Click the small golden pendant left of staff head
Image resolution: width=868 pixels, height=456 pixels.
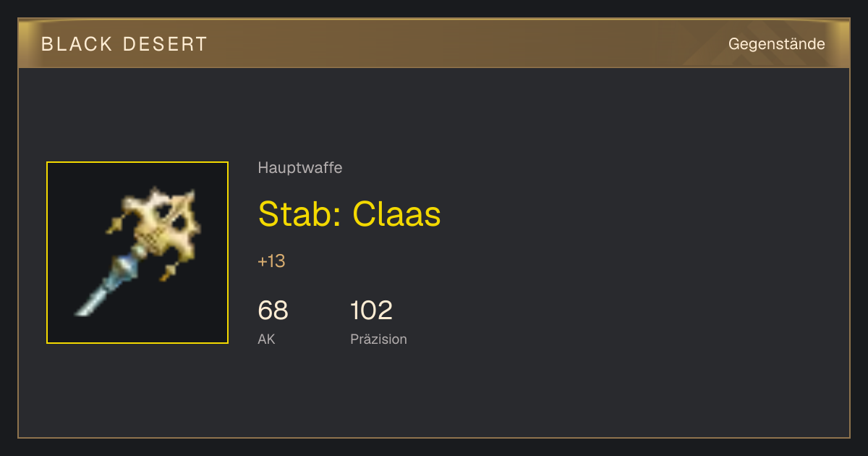tap(114, 225)
